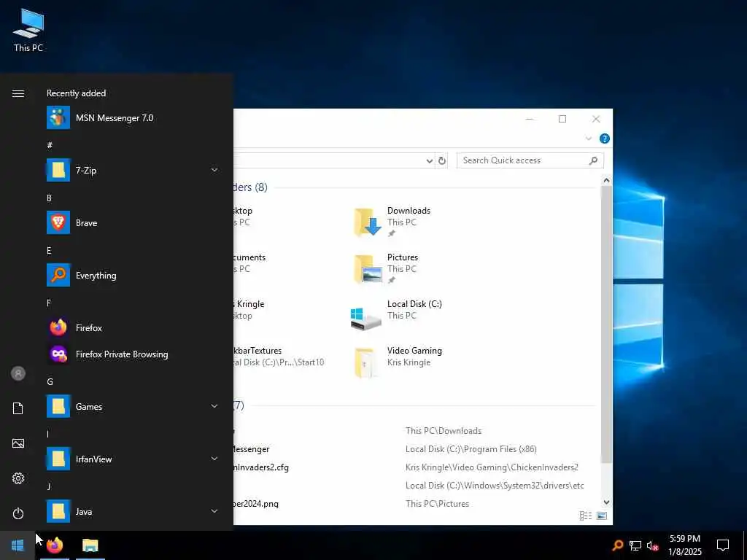Image resolution: width=747 pixels, height=560 pixels.
Task: Open the Power options icon
Action: point(18,513)
